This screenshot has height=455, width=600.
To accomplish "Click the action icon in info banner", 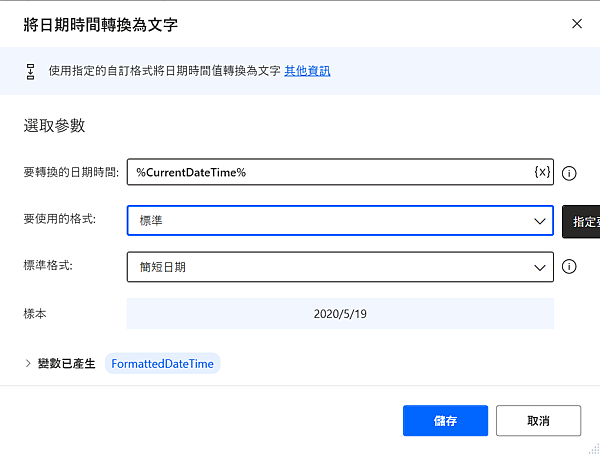I will (30, 71).
